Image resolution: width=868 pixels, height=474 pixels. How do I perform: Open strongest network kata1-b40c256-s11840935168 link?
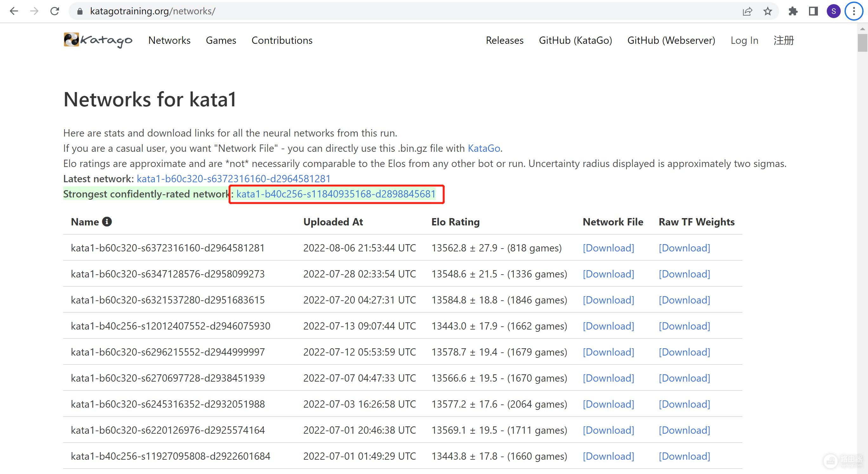pos(336,194)
